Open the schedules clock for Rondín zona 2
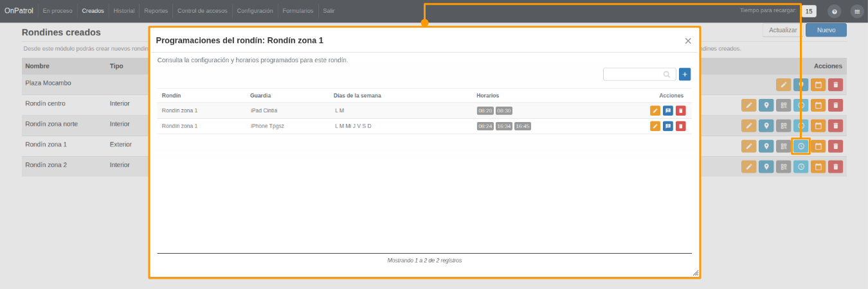868x289 pixels. pyautogui.click(x=800, y=167)
